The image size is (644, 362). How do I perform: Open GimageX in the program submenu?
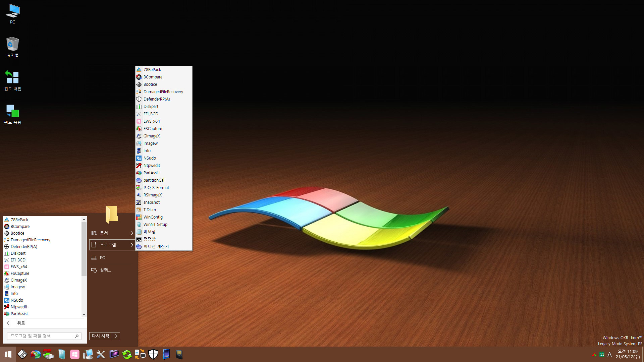[164, 136]
